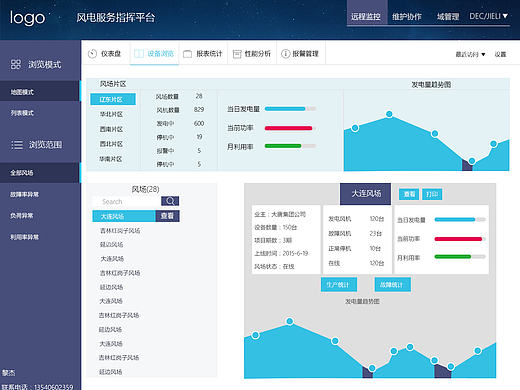The height and width of the screenshot is (390, 520).
Task: Select 全部风场 in sidebar
Action: 40,173
